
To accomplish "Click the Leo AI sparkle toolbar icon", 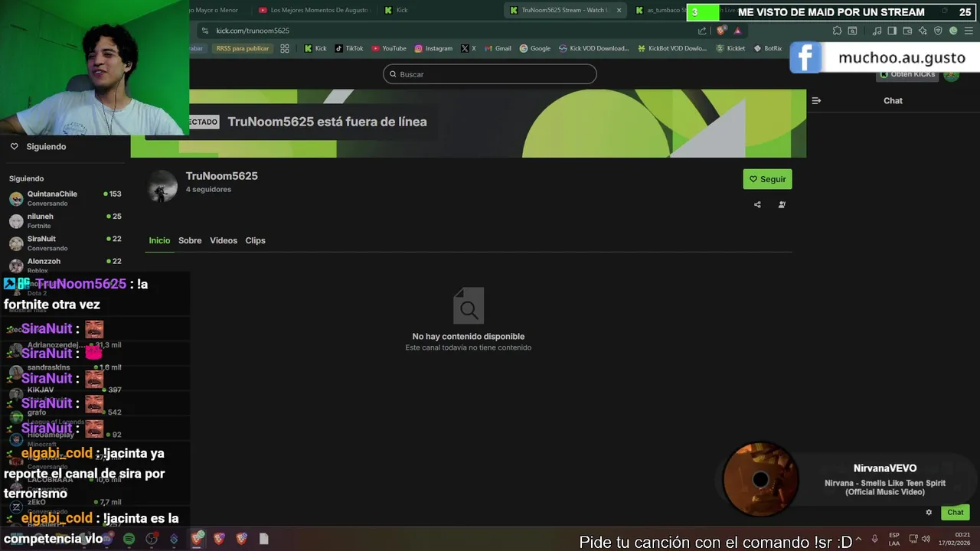I will coord(923,31).
